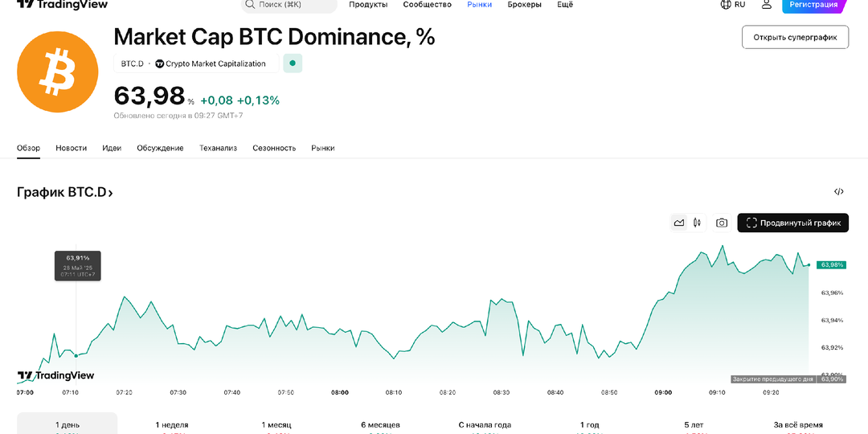The height and width of the screenshot is (434, 868).
Task: Select the Идеи tab
Action: coord(112,148)
